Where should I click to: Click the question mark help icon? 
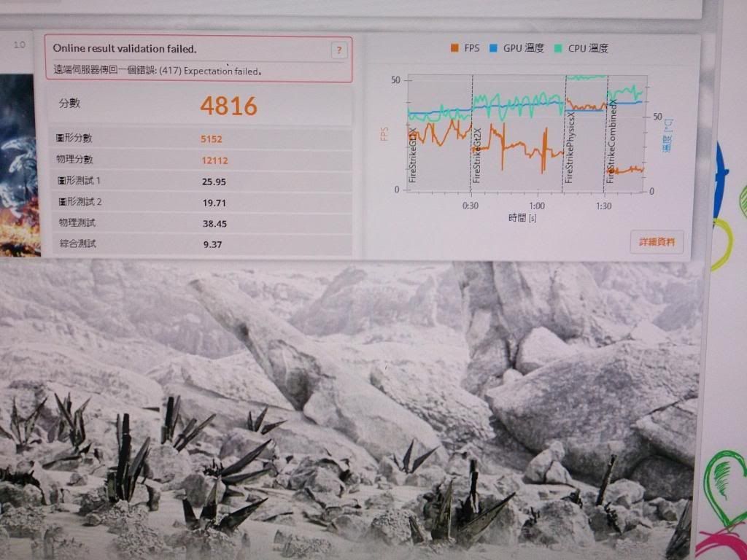pos(338,50)
